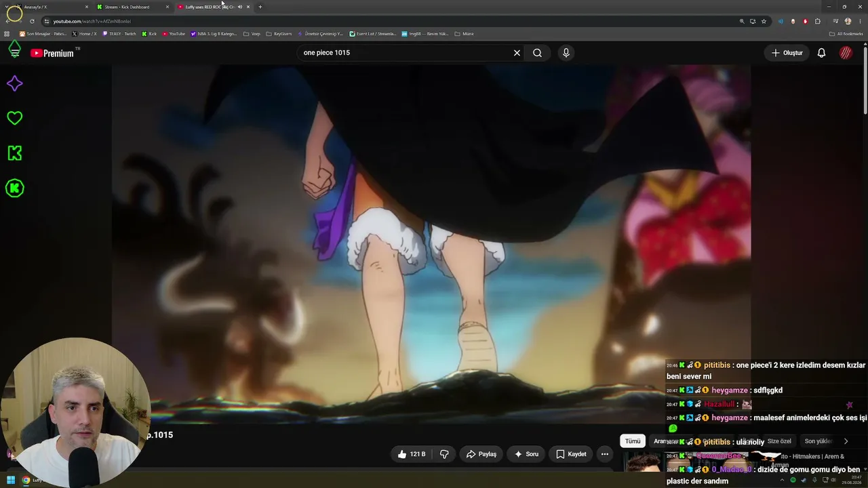Expand the All Bookmarks folder
Screen dimensions: 868x488
846,34
